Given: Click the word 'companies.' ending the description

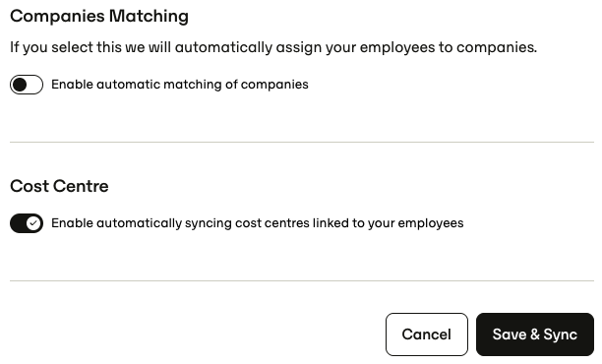Looking at the screenshot, I should tap(497, 47).
